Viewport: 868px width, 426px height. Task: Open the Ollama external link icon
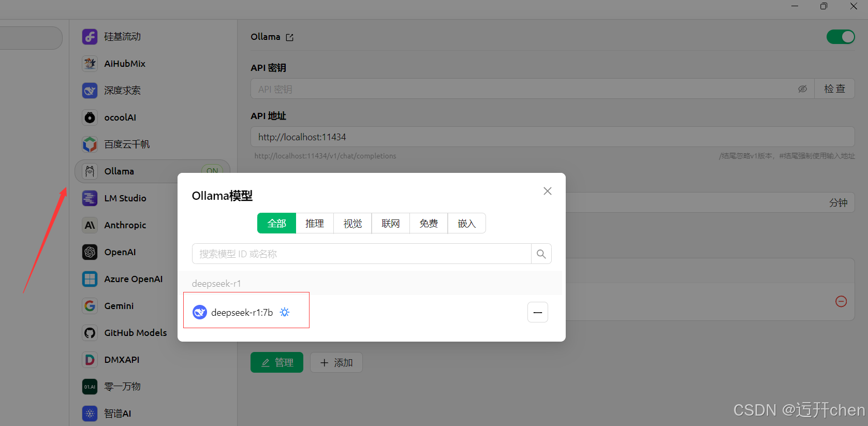point(289,37)
